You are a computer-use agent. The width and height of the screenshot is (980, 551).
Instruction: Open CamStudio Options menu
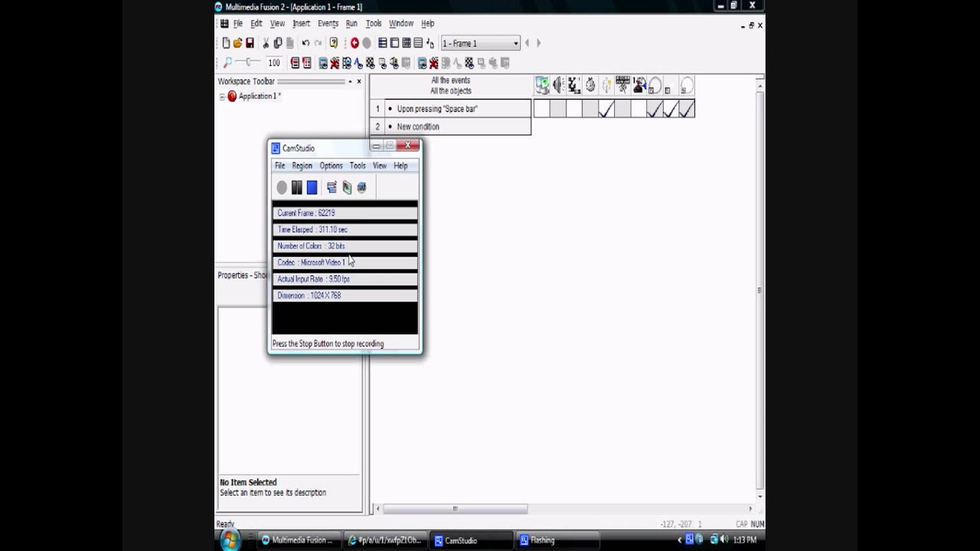[x=331, y=165]
